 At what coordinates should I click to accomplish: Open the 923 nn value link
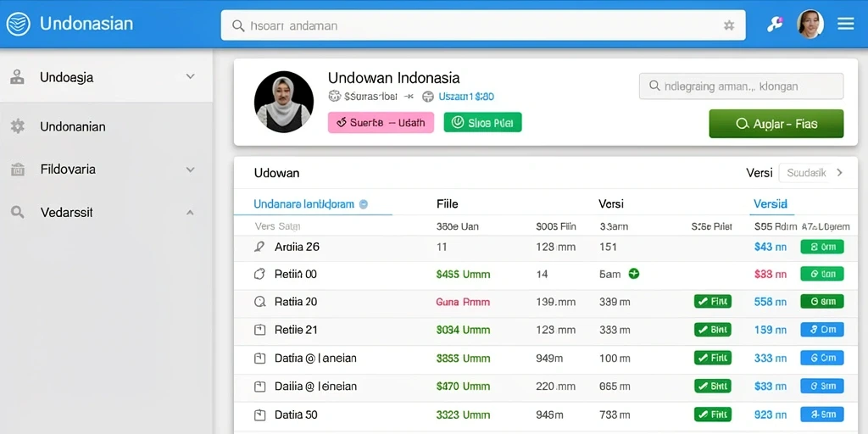pyautogui.click(x=770, y=415)
